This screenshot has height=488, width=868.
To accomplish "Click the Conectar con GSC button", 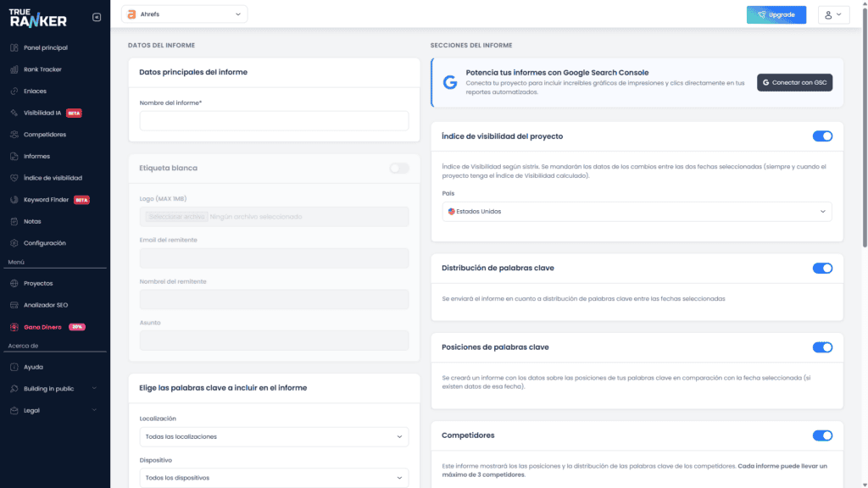I will [794, 82].
